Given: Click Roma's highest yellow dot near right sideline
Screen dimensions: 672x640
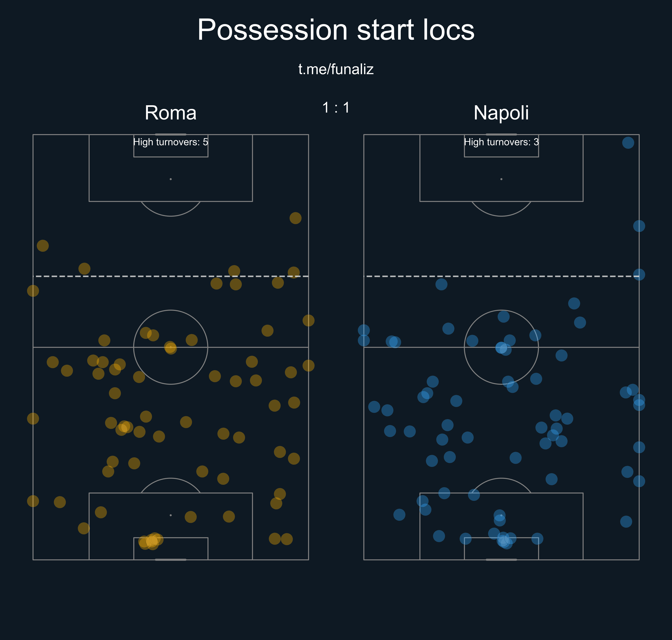Looking at the screenshot, I should [295, 218].
